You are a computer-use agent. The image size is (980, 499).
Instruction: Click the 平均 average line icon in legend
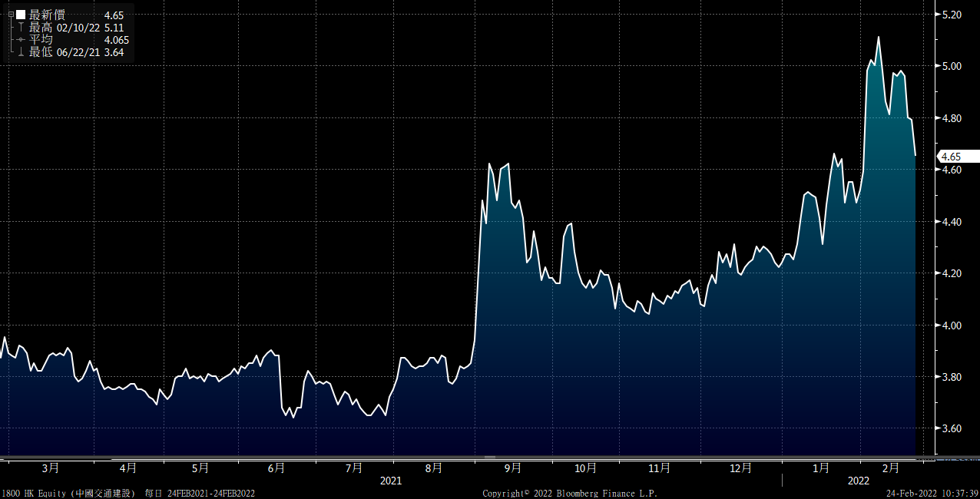(x=21, y=39)
